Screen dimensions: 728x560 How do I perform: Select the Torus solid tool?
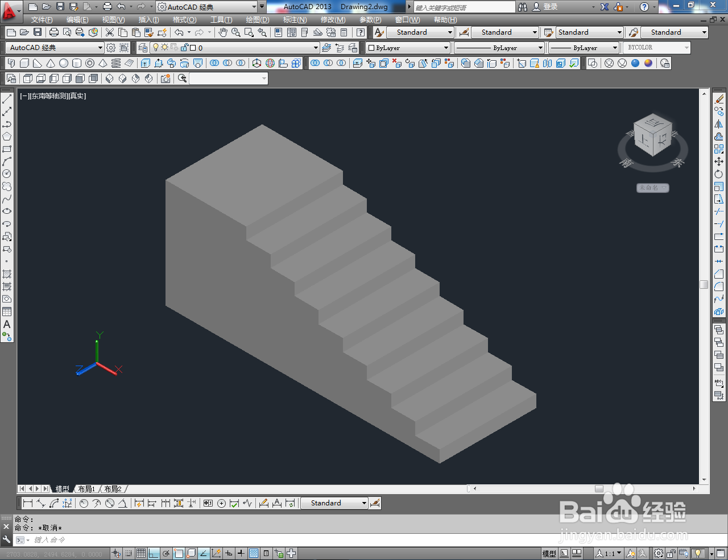[x=90, y=63]
